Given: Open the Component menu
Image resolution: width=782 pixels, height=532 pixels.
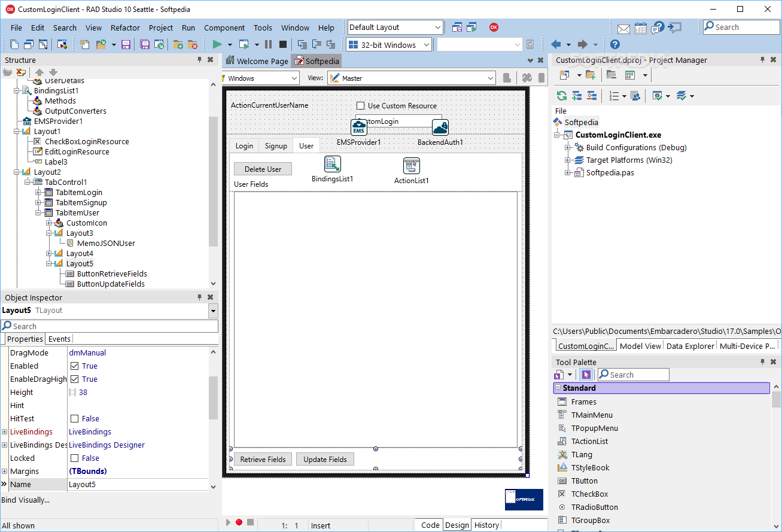Looking at the screenshot, I should [224, 28].
